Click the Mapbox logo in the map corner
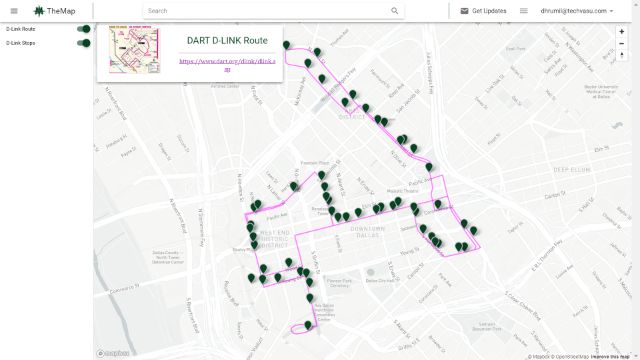The height and width of the screenshot is (360, 640). 113,353
